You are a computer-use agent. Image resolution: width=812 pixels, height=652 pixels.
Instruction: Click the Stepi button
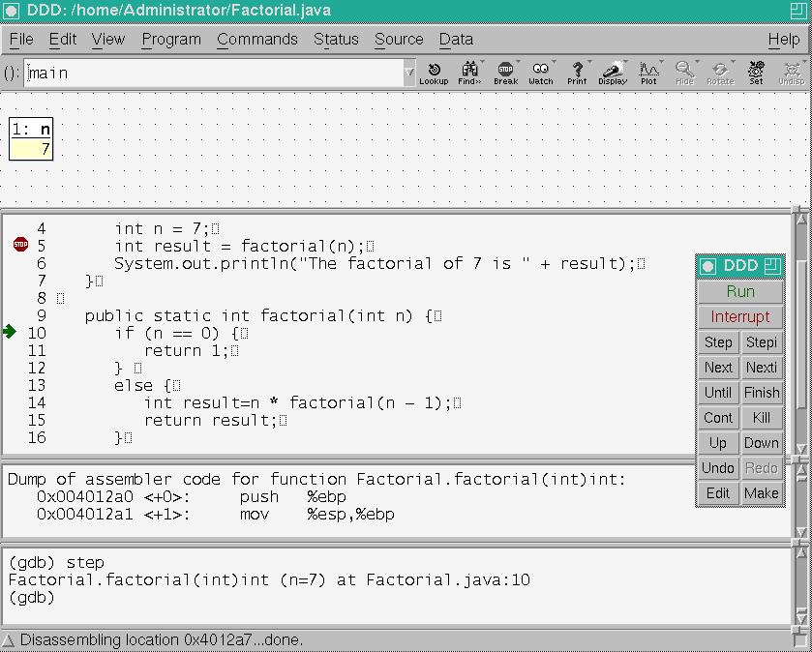762,342
